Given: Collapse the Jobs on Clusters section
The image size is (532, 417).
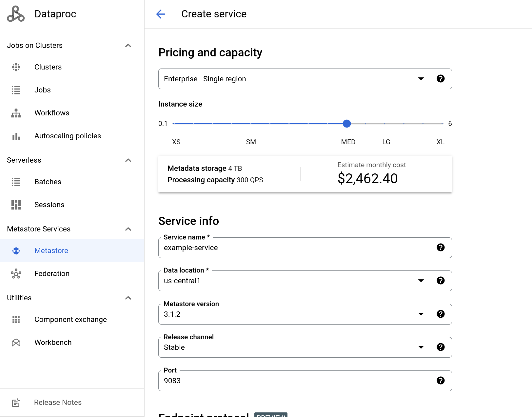Looking at the screenshot, I should pyautogui.click(x=128, y=45).
